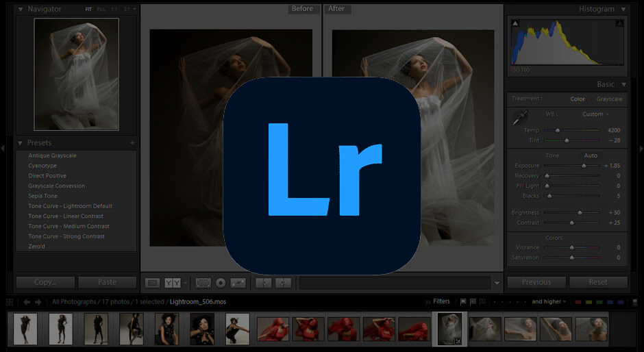Add new preset with plus icon
Viewport: 644px width, 352px height.
[132, 143]
